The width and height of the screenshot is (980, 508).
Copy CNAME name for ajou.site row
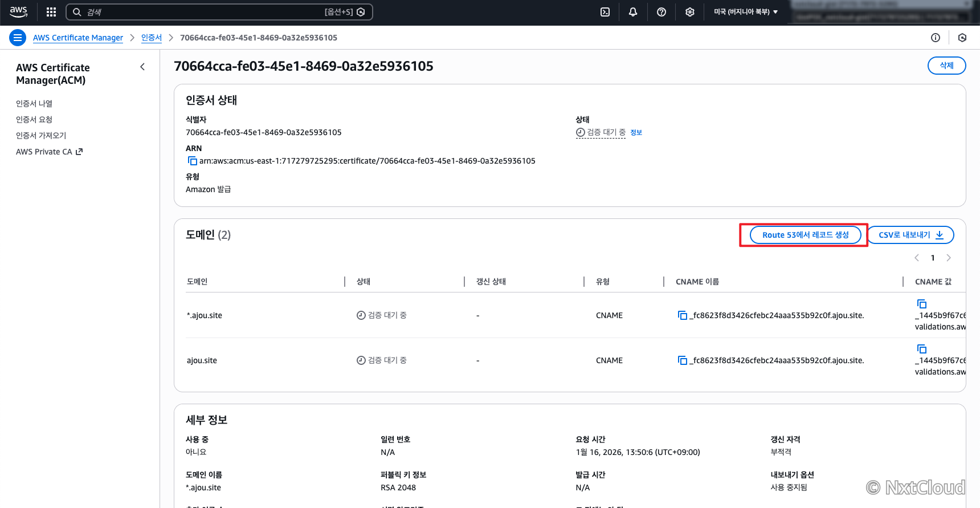point(683,360)
